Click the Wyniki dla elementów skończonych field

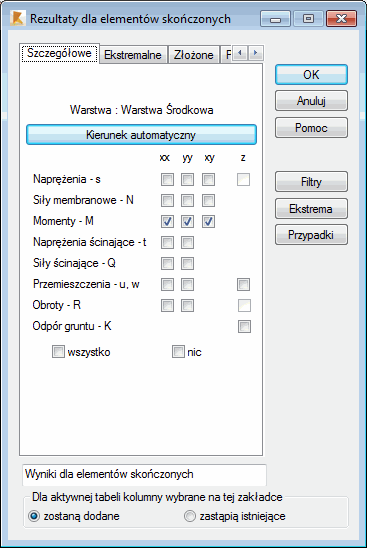coord(144,475)
